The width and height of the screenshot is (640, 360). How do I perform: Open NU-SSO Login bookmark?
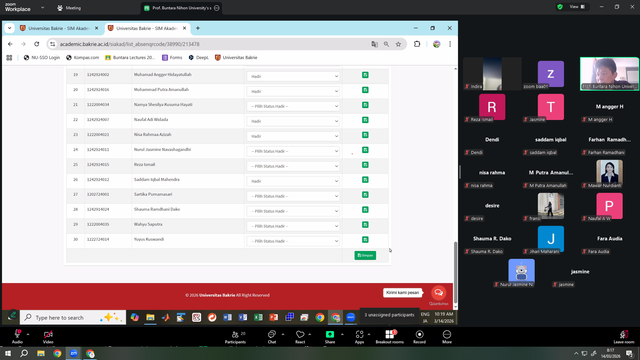pyautogui.click(x=42, y=58)
